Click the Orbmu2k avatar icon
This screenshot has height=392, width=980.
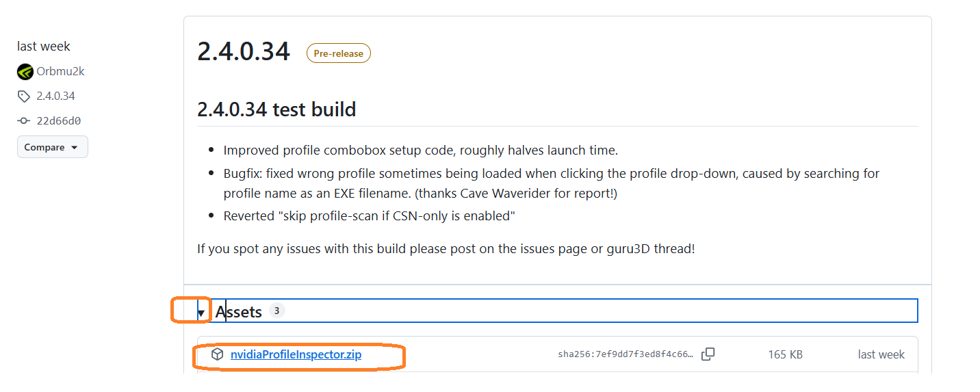[x=25, y=72]
